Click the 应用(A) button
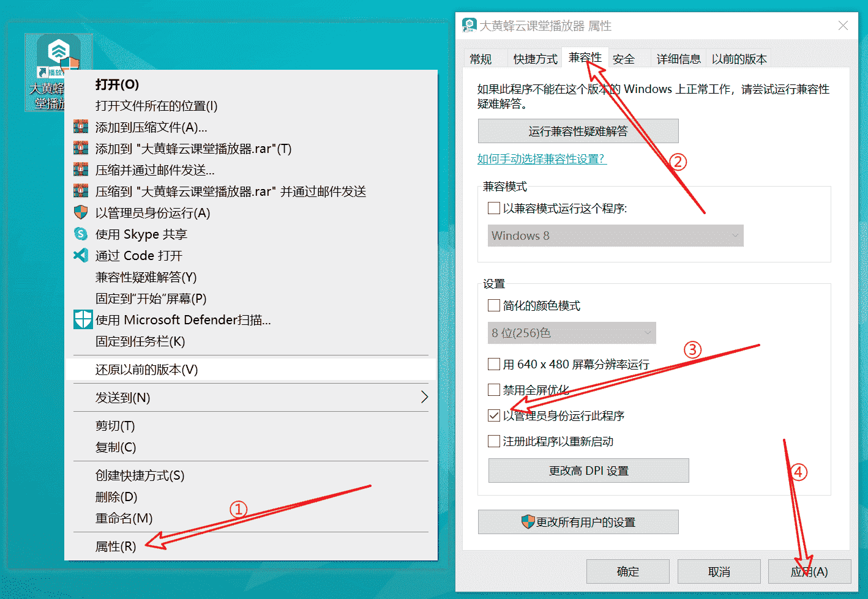This screenshot has height=599, width=868. (x=809, y=571)
